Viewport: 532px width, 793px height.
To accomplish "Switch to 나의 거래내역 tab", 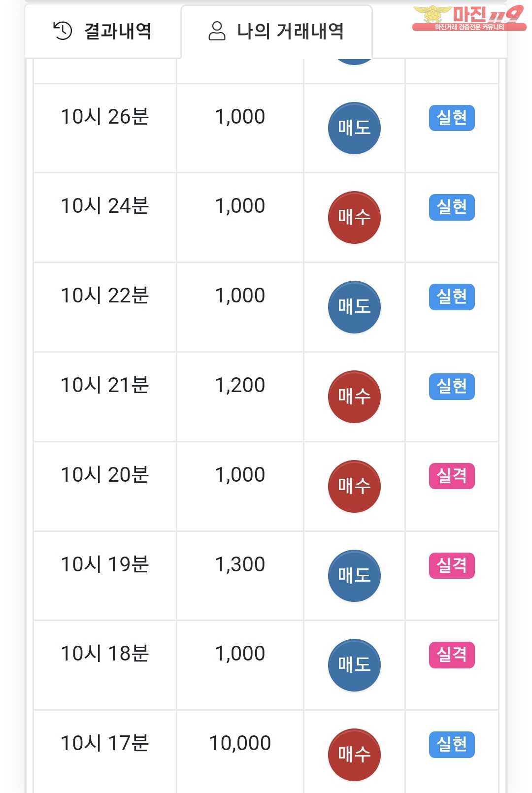I will [276, 31].
